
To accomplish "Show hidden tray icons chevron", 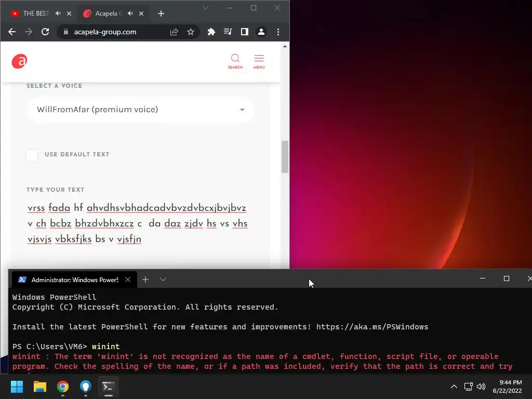I will click(x=454, y=387).
